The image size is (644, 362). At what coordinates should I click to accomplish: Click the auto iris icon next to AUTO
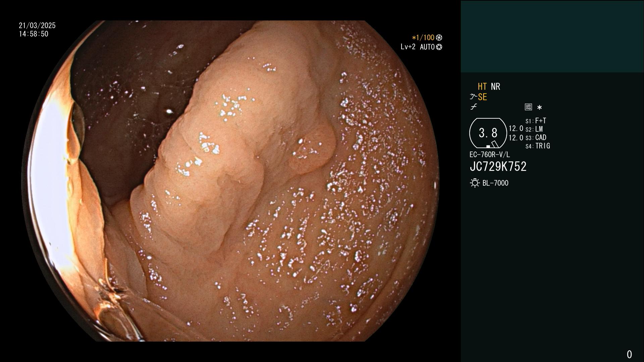(439, 47)
